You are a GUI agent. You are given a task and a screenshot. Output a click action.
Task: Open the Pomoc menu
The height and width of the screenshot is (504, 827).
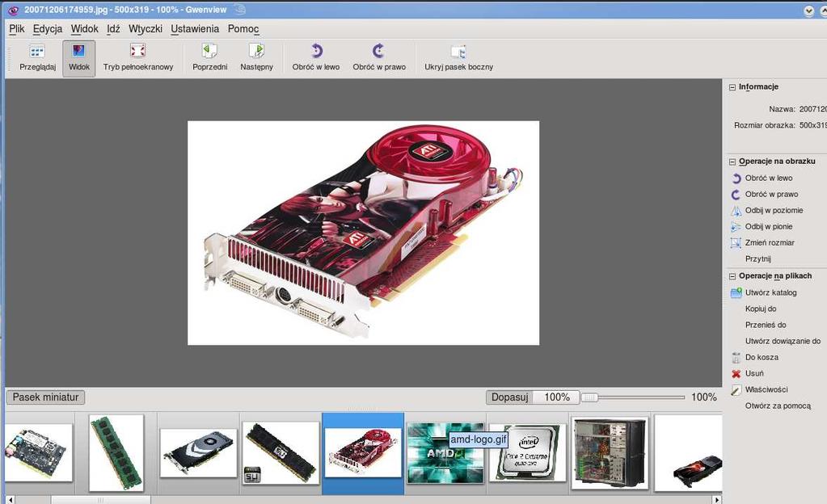pos(243,28)
